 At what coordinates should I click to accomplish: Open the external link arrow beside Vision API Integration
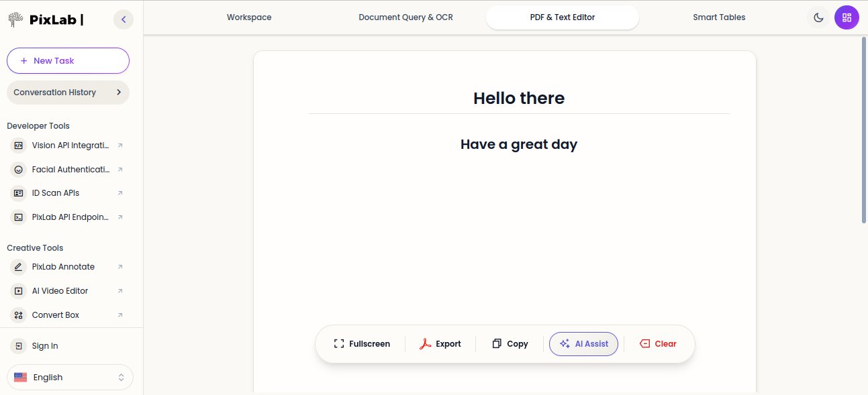pyautogui.click(x=120, y=146)
